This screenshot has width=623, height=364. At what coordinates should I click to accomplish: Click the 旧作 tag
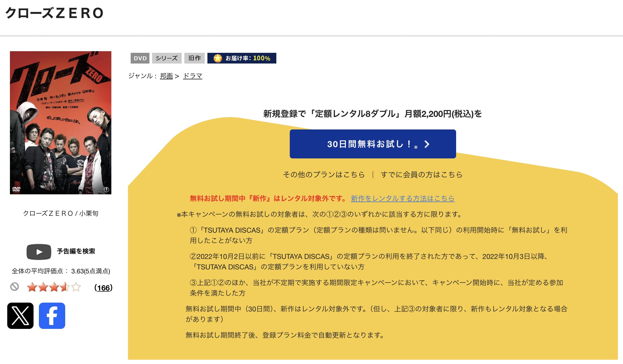[195, 58]
